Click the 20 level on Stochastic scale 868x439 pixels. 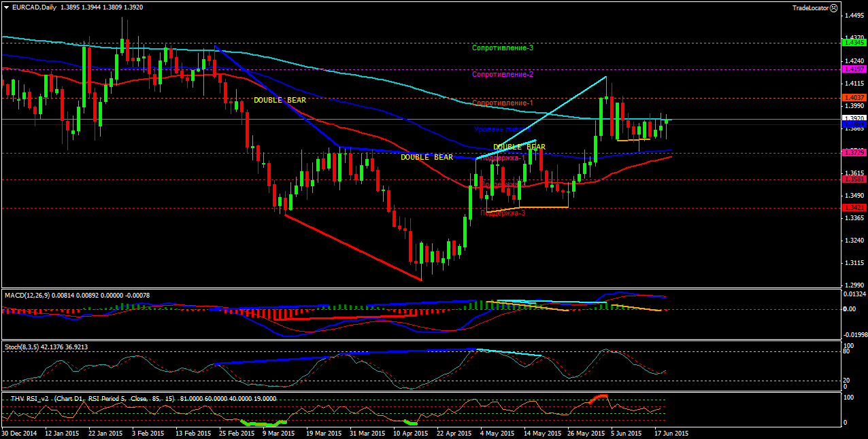(847, 380)
